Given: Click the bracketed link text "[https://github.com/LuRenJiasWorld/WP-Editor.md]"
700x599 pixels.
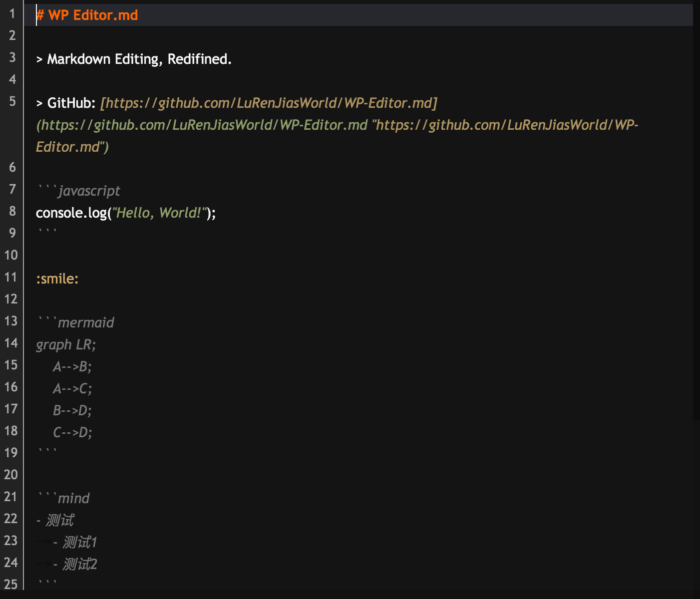Looking at the screenshot, I should [x=269, y=103].
